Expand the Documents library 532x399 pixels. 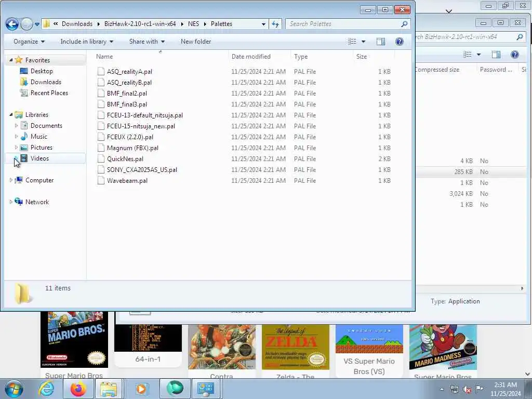16,126
